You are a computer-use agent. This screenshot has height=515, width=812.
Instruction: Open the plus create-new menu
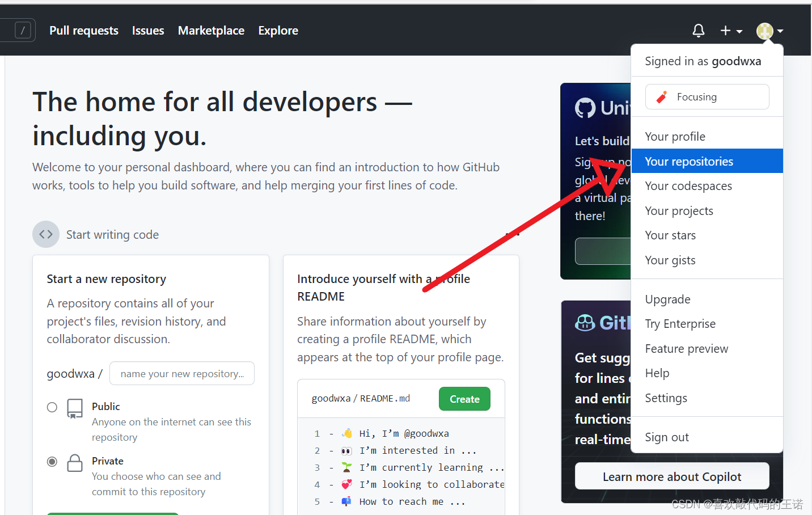731,31
